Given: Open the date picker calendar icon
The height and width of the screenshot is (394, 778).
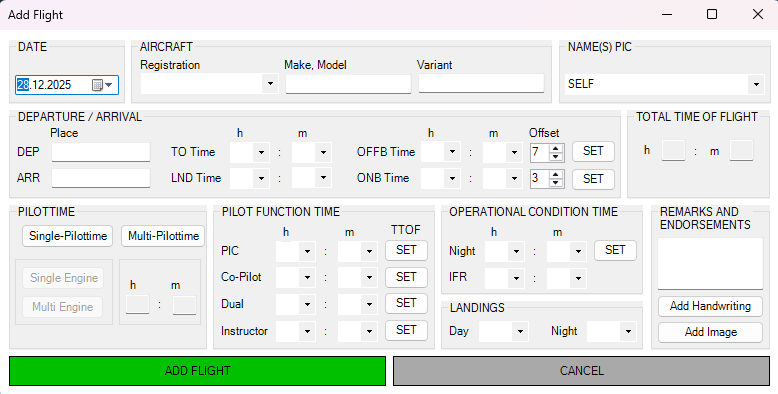Looking at the screenshot, I should (103, 85).
